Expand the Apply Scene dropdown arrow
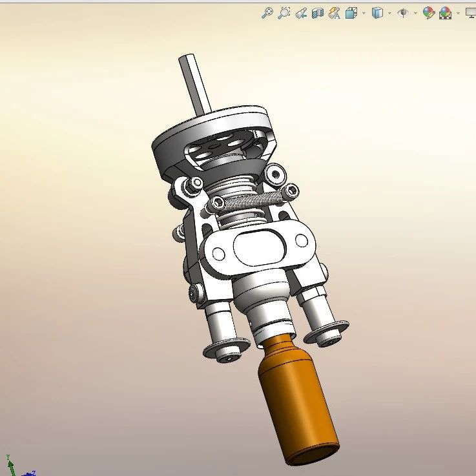This screenshot has height=476, width=476. click(x=458, y=14)
